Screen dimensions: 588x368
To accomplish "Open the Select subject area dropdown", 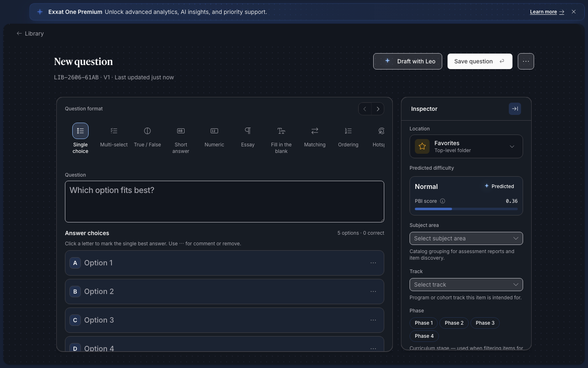I will [466, 238].
